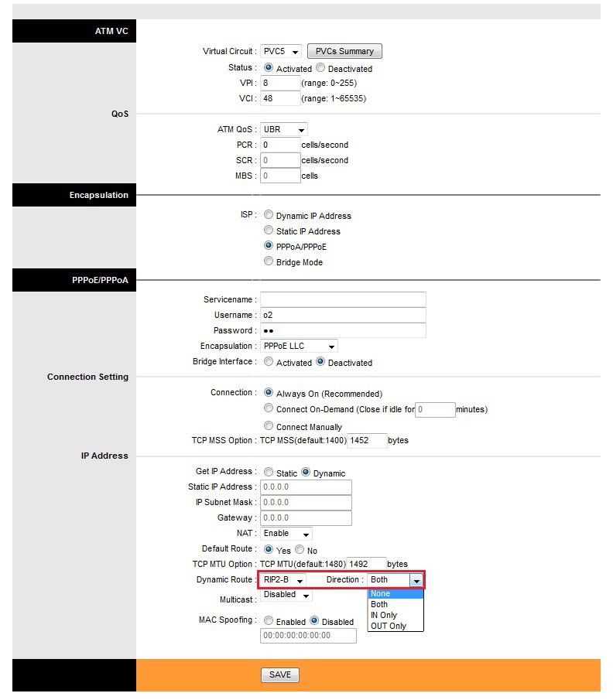
Task: Open the ATM QoS UBR dropdown
Action: coord(284,129)
